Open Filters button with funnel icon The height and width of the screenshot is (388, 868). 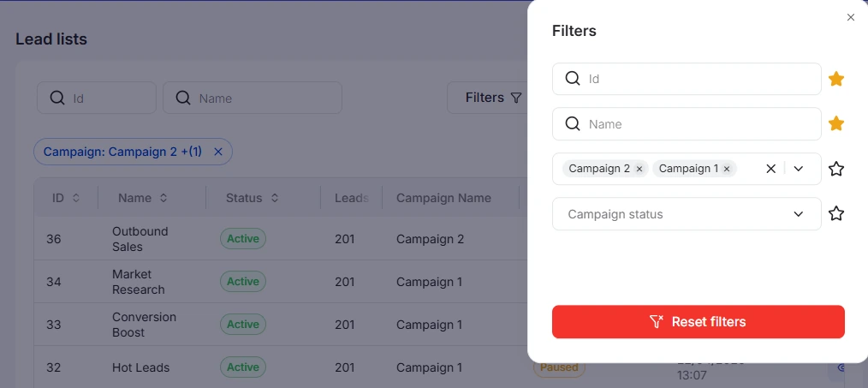coord(493,98)
